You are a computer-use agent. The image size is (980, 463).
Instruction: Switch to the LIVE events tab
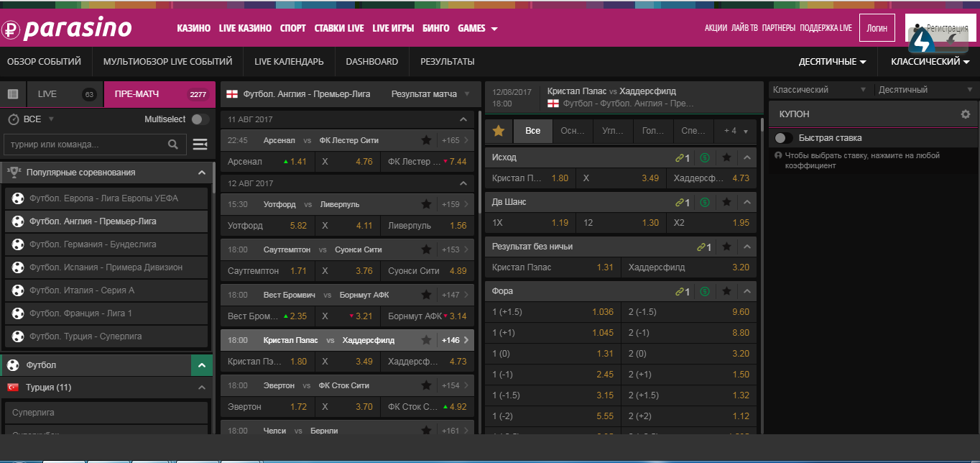(65, 94)
